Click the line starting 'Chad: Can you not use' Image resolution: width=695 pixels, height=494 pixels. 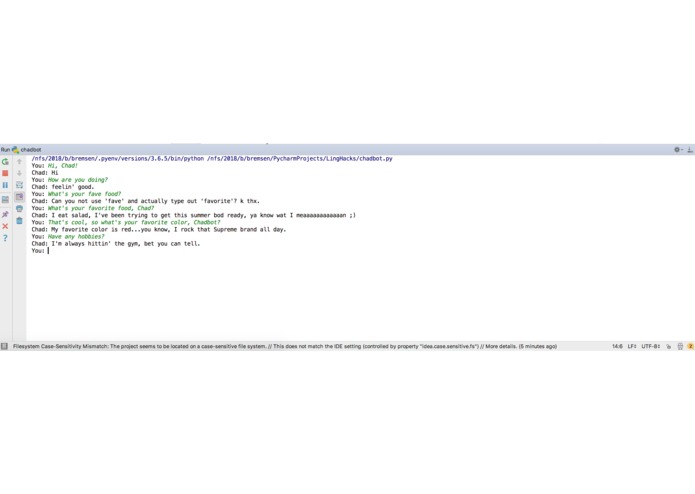[x=145, y=201]
